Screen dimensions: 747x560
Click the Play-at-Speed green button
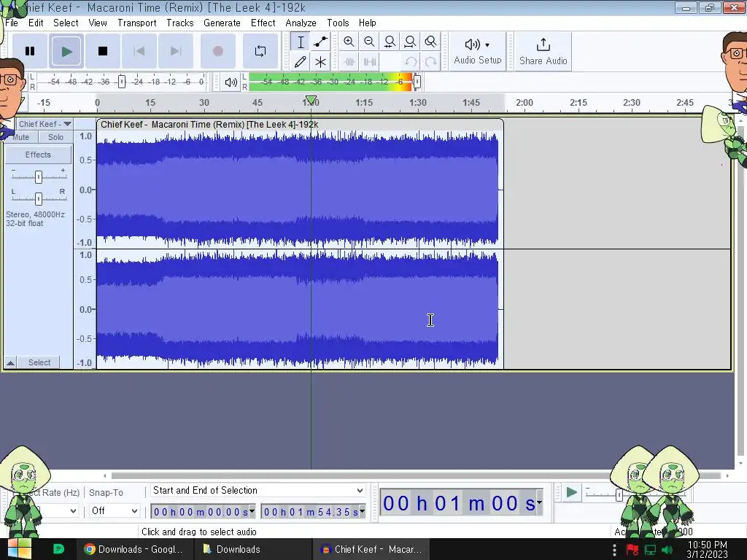point(571,492)
